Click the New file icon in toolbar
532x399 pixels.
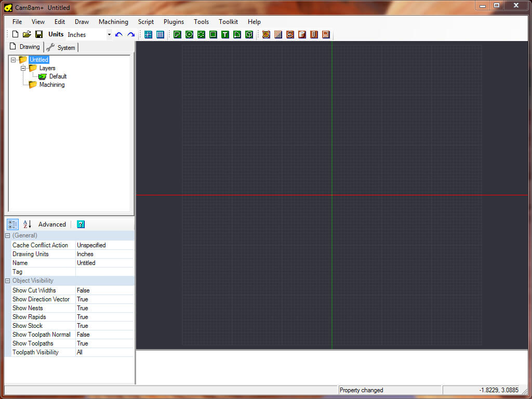pos(15,34)
